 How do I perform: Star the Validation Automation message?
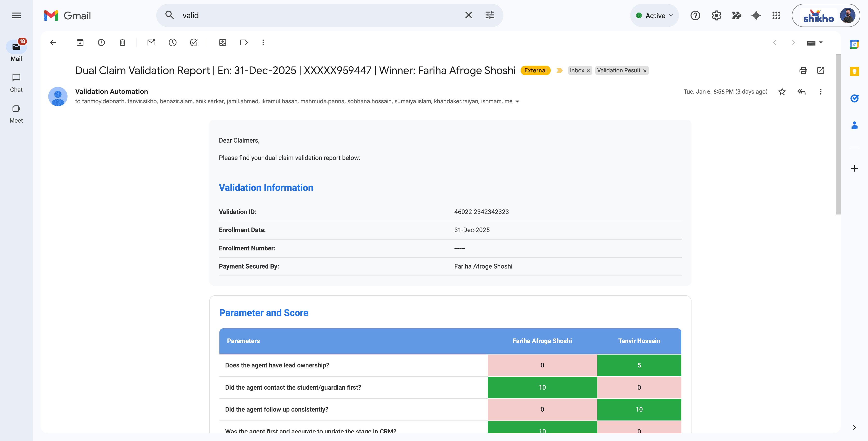782,91
